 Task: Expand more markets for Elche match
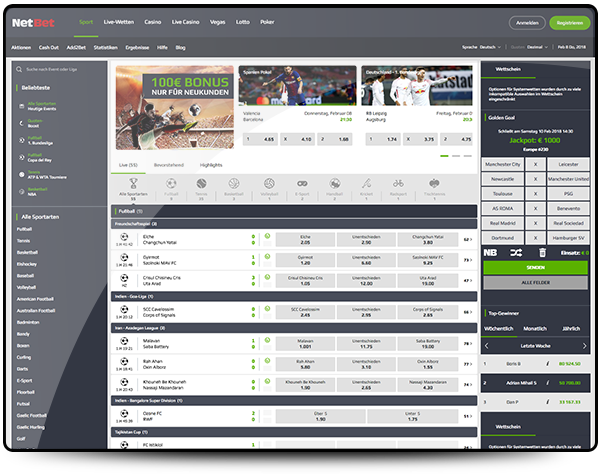468,239
